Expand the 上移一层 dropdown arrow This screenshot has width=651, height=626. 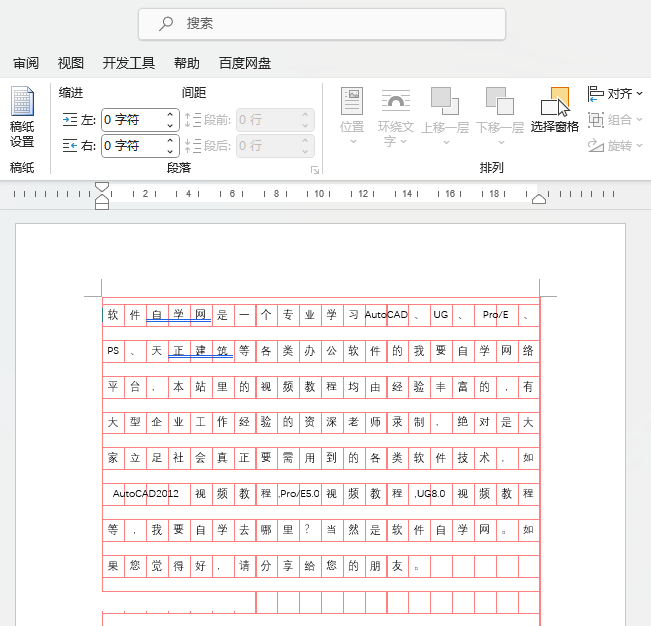pos(446,142)
